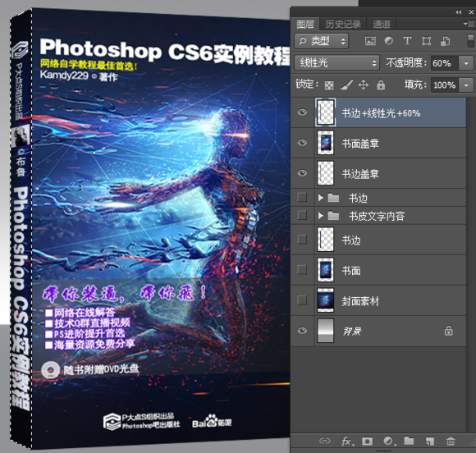Select the layer named 封面素材
The width and height of the screenshot is (476, 453).
(x=360, y=301)
